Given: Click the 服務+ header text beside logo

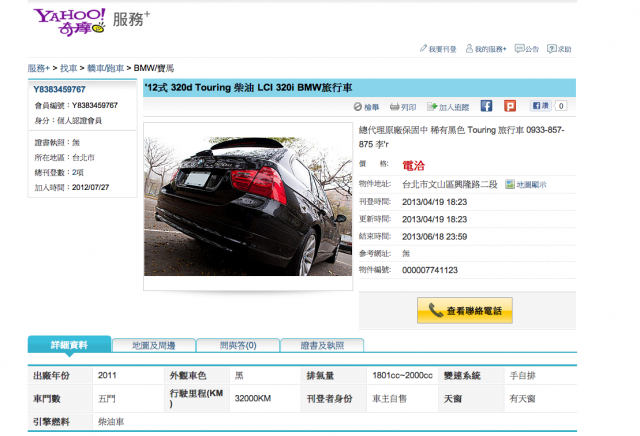Looking at the screenshot, I should (131, 19).
